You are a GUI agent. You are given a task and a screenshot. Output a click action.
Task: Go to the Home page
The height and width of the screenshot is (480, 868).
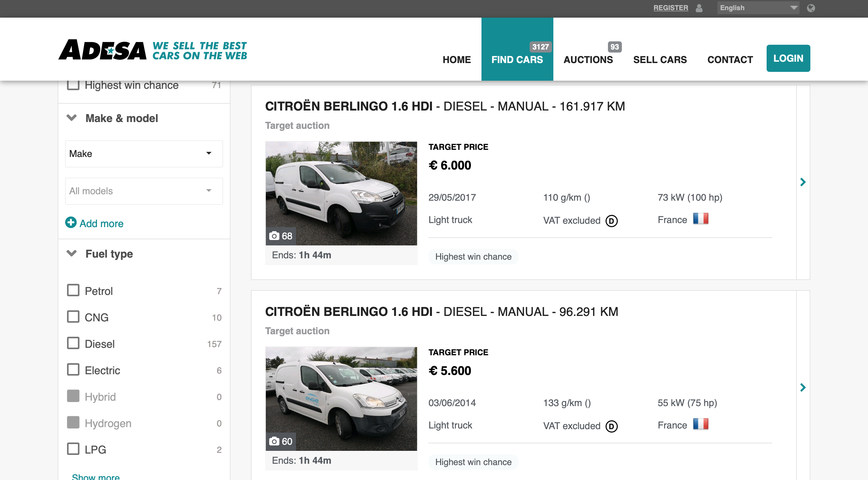(x=457, y=60)
